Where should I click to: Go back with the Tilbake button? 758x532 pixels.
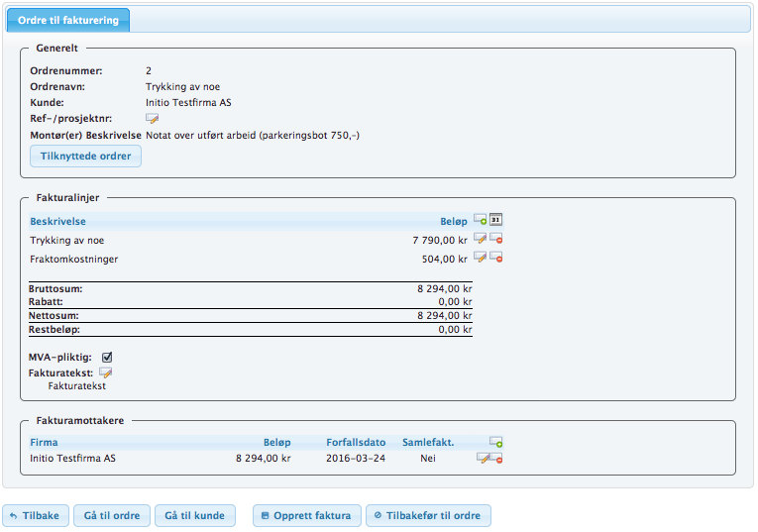click(36, 515)
